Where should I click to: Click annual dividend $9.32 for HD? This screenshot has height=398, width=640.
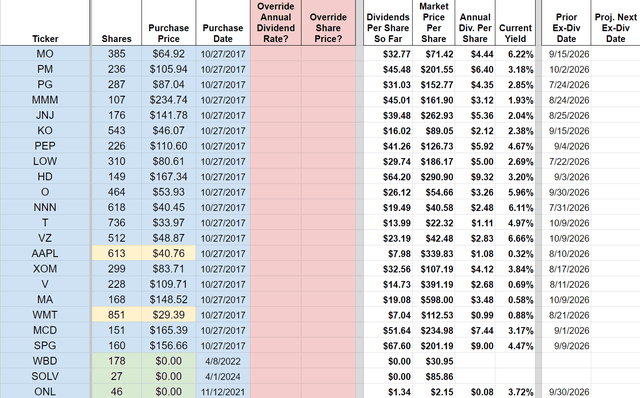(475, 177)
